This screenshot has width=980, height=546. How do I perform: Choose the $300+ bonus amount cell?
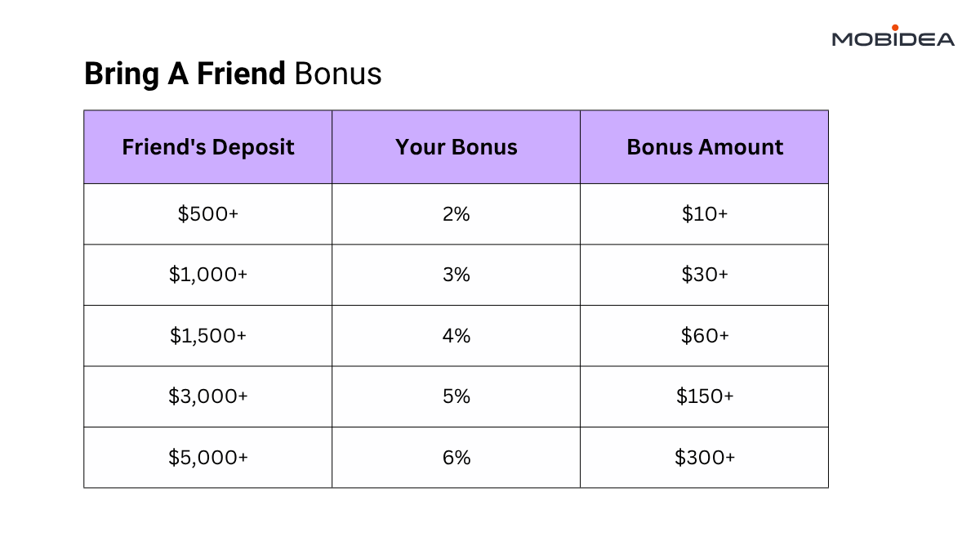pos(705,458)
